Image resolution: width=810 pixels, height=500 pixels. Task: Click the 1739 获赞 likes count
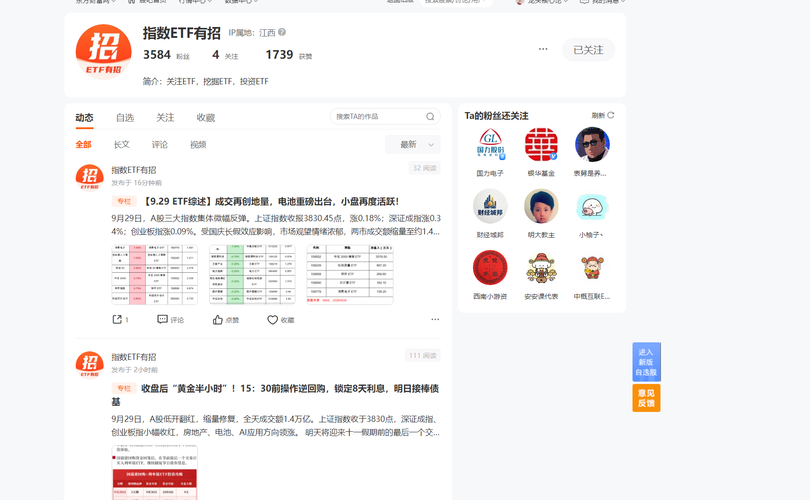(289, 55)
